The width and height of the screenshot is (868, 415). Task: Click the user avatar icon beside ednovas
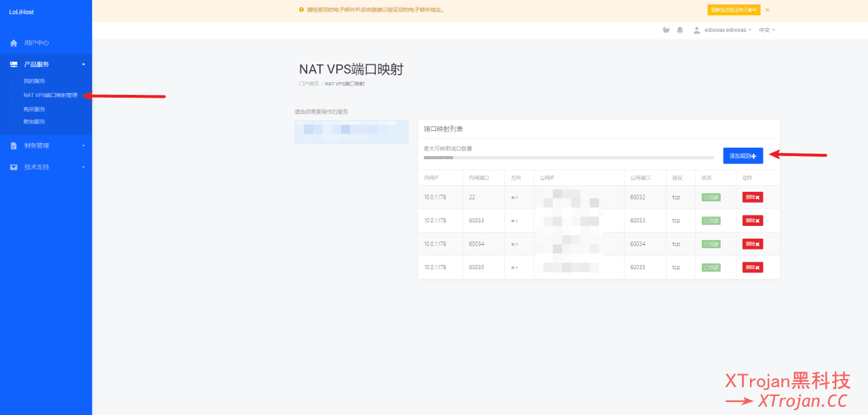(696, 30)
